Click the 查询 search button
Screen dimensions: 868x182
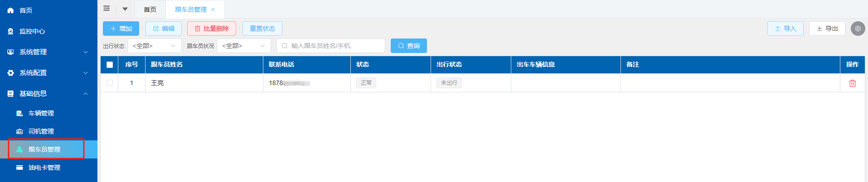tap(409, 46)
